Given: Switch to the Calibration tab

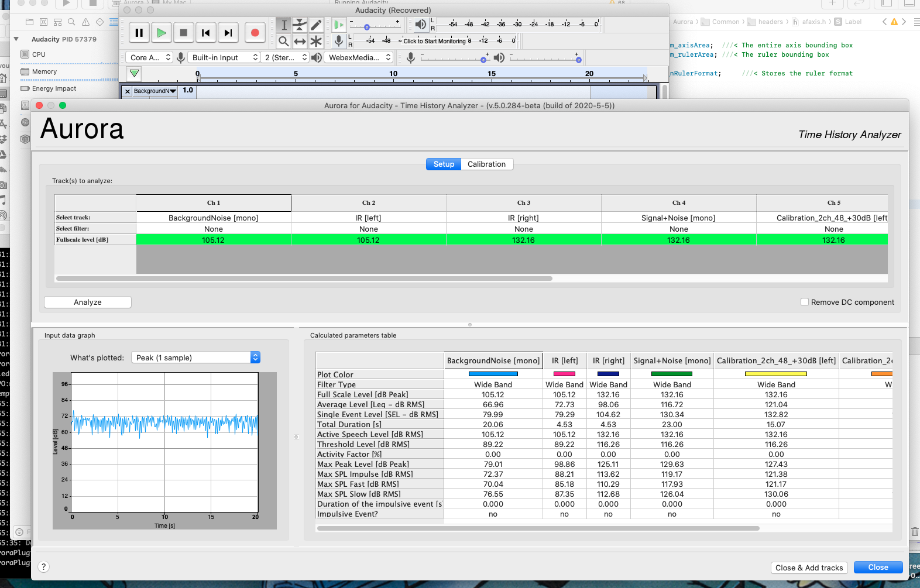Looking at the screenshot, I should pyautogui.click(x=487, y=164).
